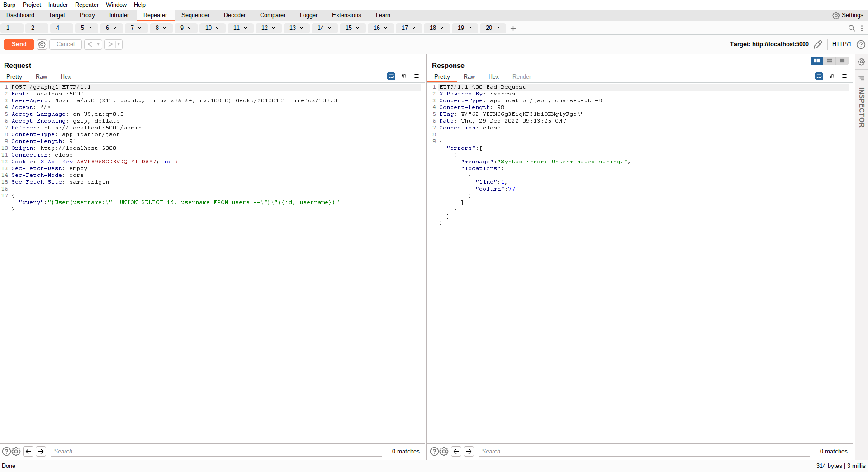Open the Request pane hamburger menu
Viewport: 868px width, 472px height.
point(417,76)
